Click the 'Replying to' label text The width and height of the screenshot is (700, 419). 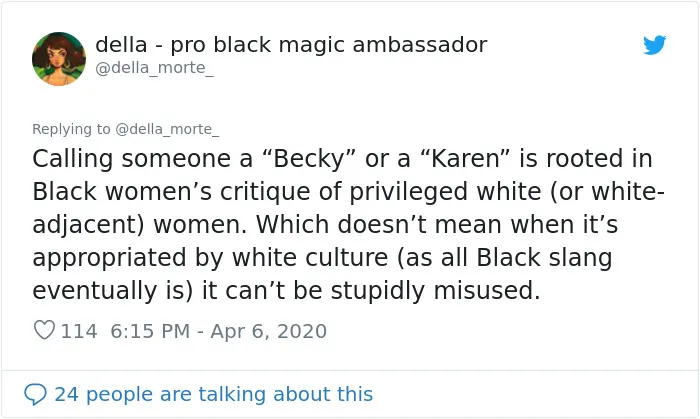(x=71, y=129)
